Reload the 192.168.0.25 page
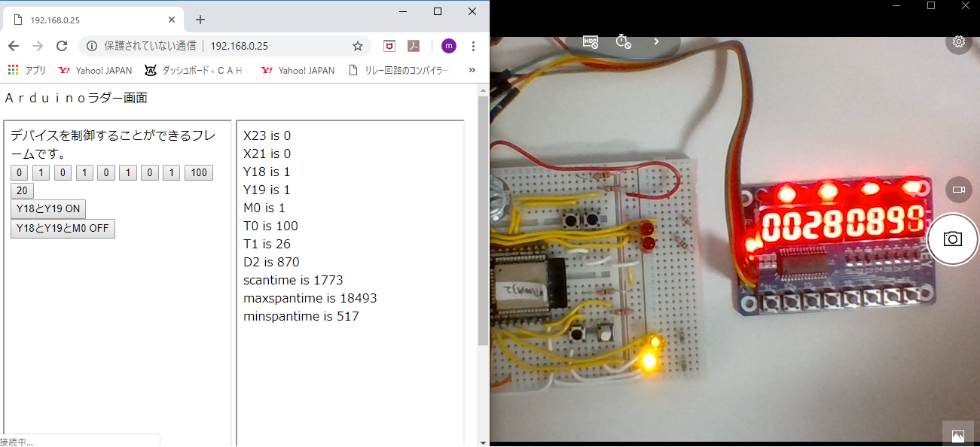Image resolution: width=980 pixels, height=447 pixels. click(x=62, y=46)
